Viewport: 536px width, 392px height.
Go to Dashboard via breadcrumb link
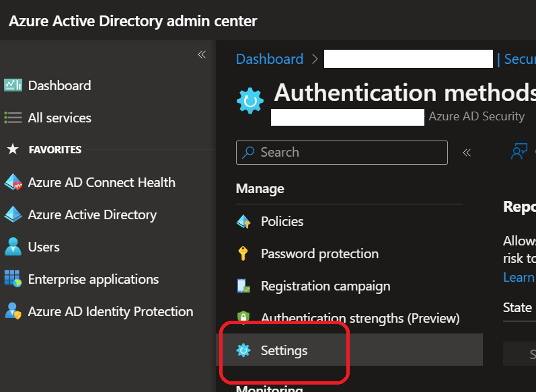point(269,59)
